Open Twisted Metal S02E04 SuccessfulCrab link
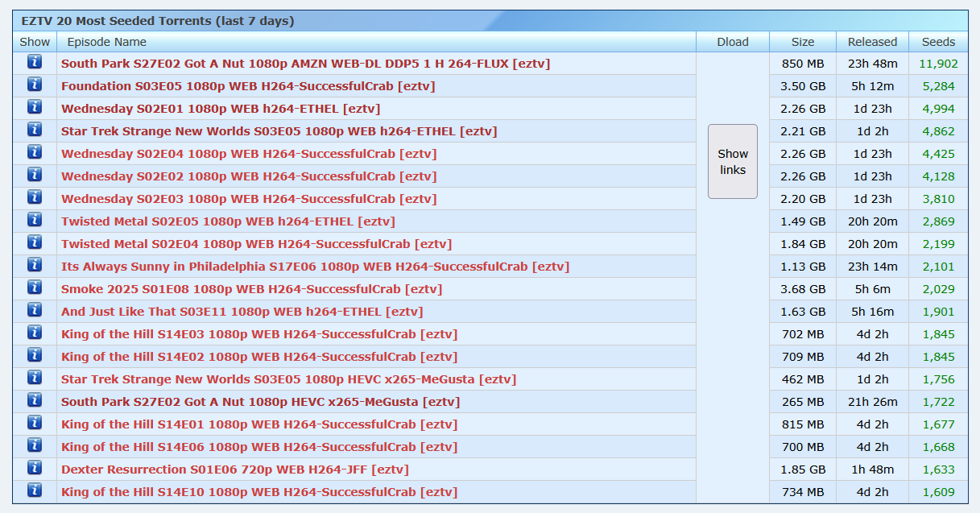The height and width of the screenshot is (513, 980). 256,244
